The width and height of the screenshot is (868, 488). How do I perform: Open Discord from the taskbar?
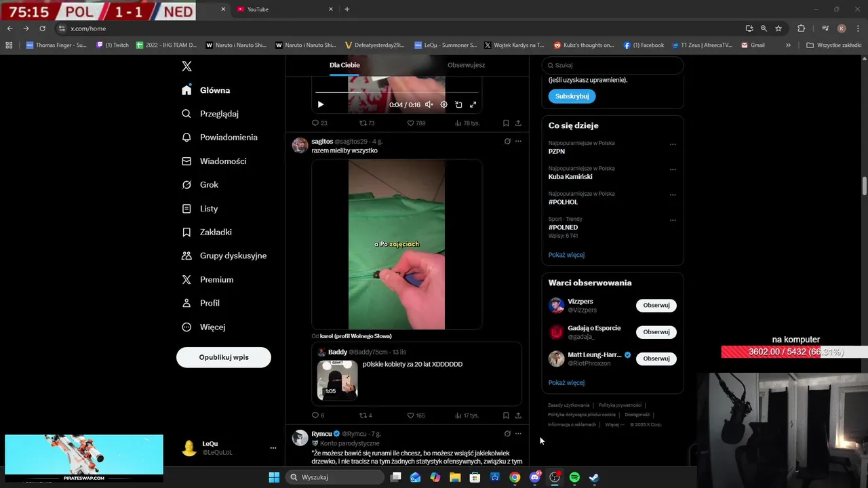[535, 477]
